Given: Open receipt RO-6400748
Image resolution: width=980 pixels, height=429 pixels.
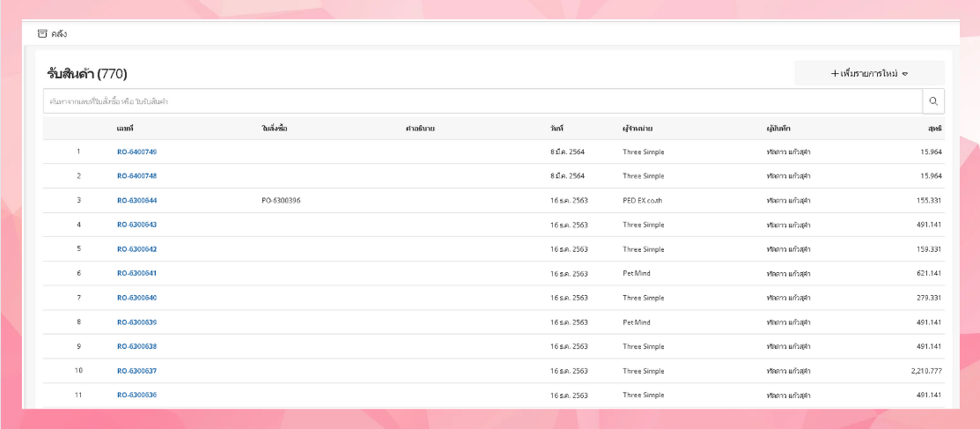Looking at the screenshot, I should click(x=136, y=175).
